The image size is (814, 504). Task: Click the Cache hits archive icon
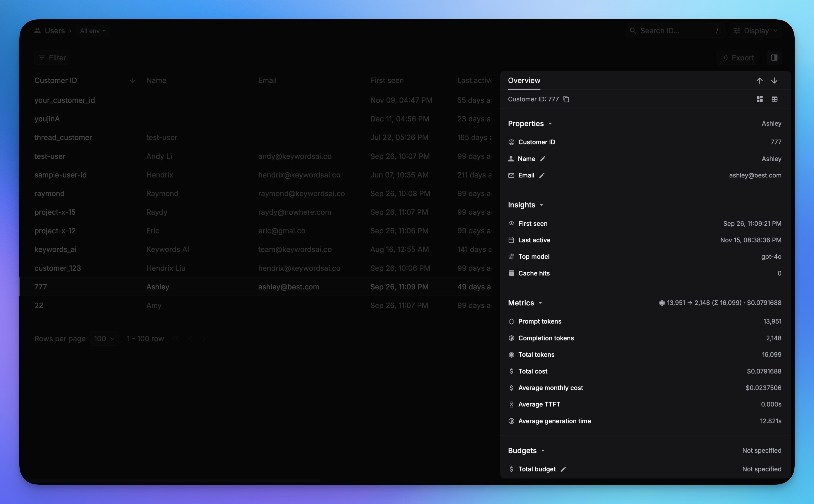(x=511, y=273)
